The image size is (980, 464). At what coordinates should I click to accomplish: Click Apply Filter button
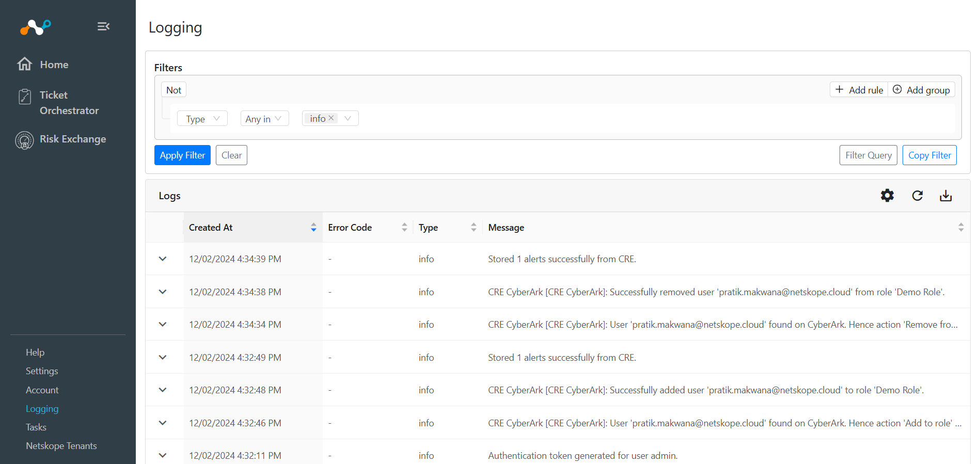[x=182, y=155]
